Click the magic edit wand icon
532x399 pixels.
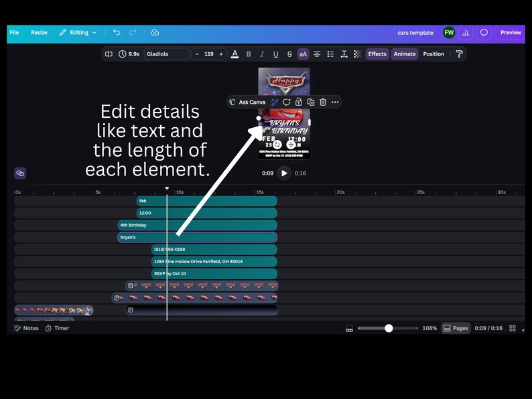click(x=275, y=102)
